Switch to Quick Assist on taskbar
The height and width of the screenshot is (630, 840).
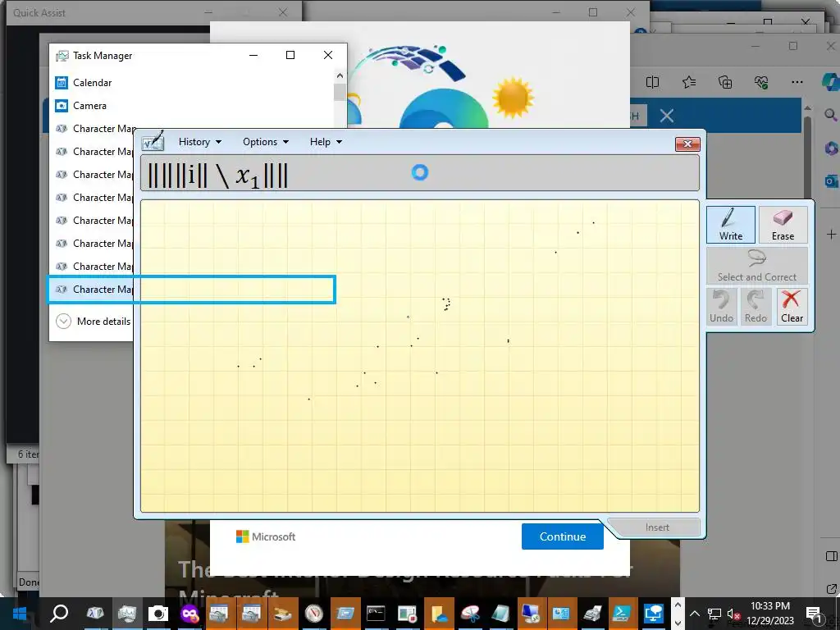point(654,614)
